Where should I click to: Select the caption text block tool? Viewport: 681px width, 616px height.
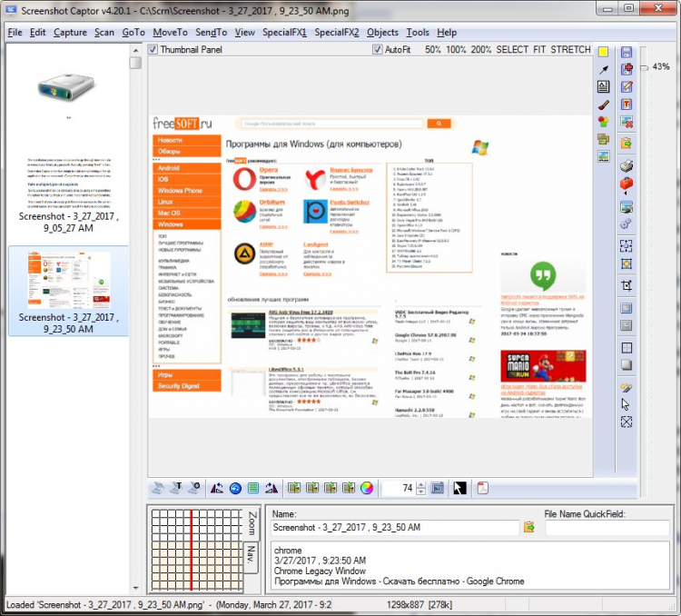tap(603, 86)
